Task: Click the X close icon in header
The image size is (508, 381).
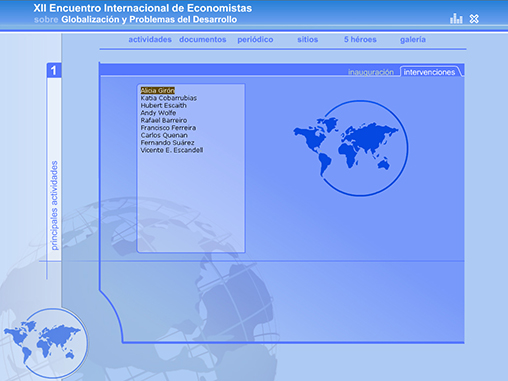Action: (x=474, y=19)
